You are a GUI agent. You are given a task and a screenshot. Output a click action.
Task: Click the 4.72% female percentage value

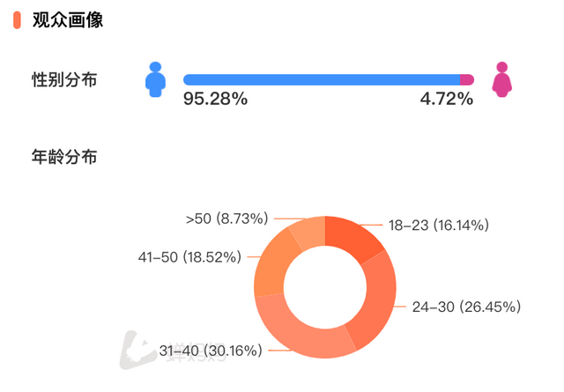click(x=447, y=99)
